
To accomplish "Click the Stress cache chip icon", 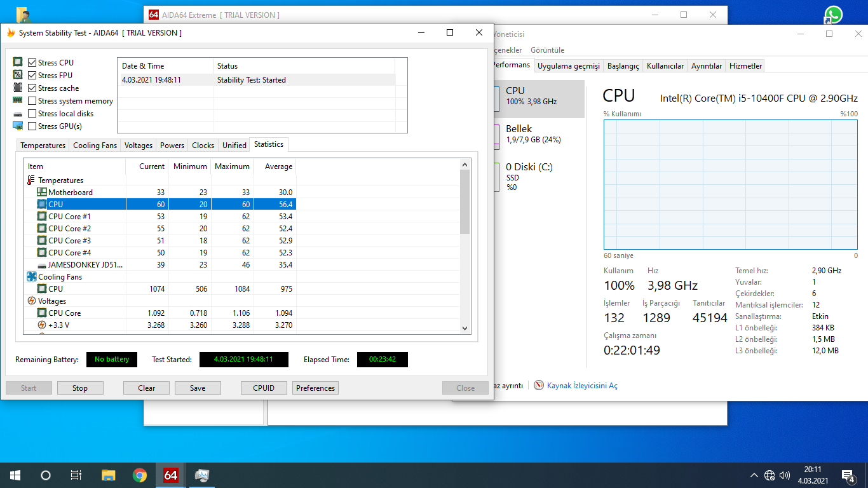I will [x=18, y=88].
